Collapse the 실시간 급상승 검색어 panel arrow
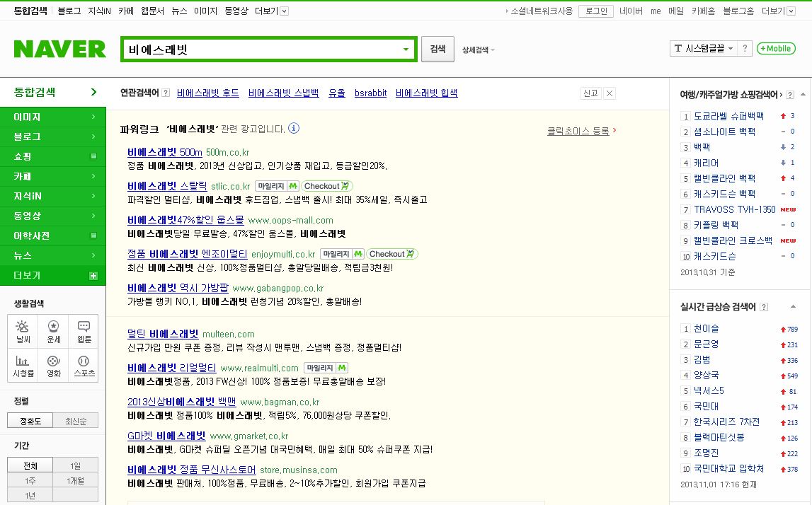The width and height of the screenshot is (812, 505). 793,307
